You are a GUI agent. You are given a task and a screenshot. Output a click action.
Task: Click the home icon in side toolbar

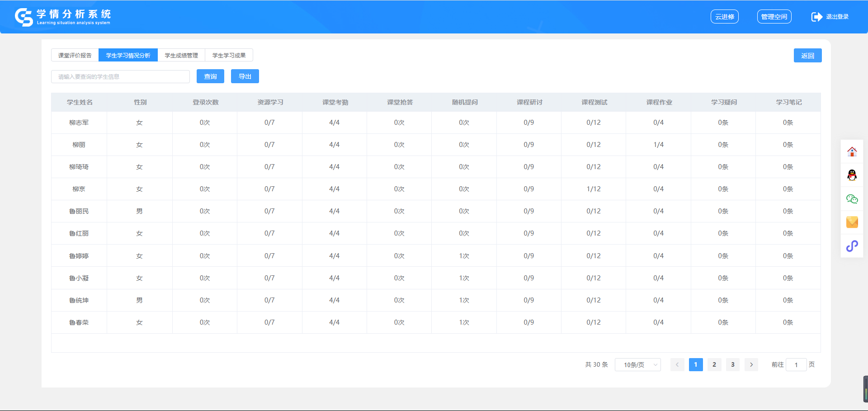[852, 152]
